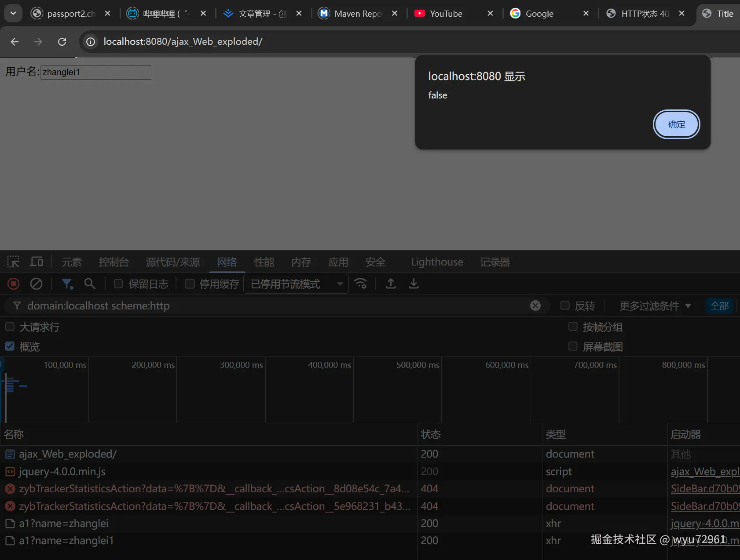Open network conditions wifi icon
The width and height of the screenshot is (740, 560).
pyautogui.click(x=361, y=284)
